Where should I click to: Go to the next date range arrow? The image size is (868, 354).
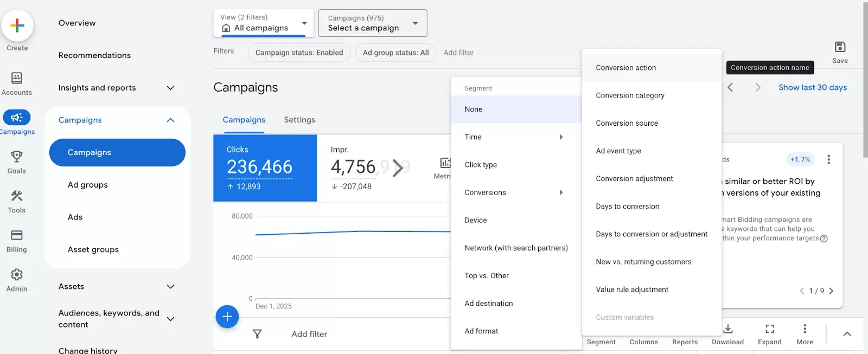[758, 87]
